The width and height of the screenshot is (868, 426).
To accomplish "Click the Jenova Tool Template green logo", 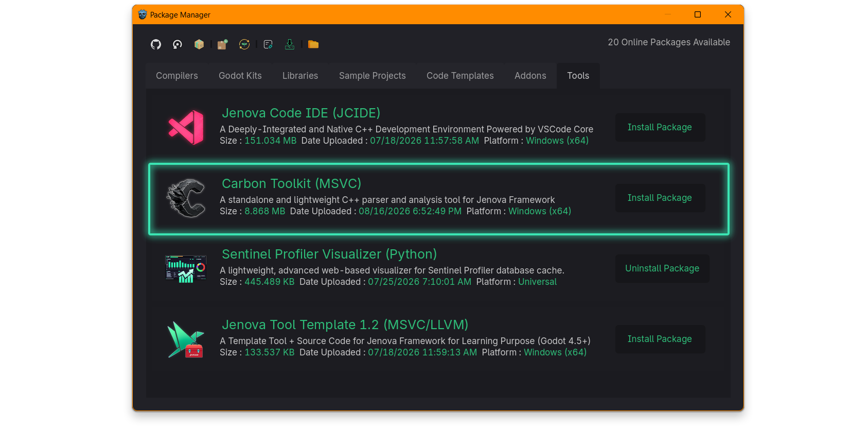I will [186, 339].
